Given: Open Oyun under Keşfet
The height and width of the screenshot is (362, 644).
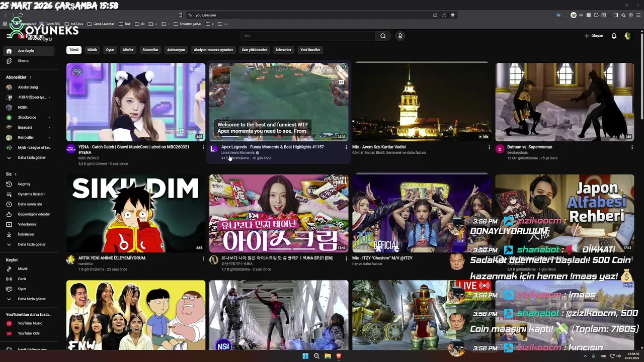Looking at the screenshot, I should (x=29, y=289).
